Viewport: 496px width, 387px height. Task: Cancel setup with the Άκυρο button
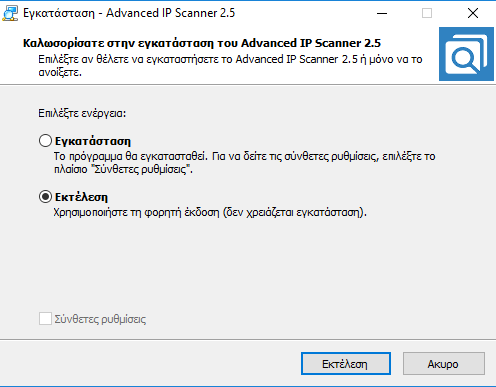(x=444, y=364)
